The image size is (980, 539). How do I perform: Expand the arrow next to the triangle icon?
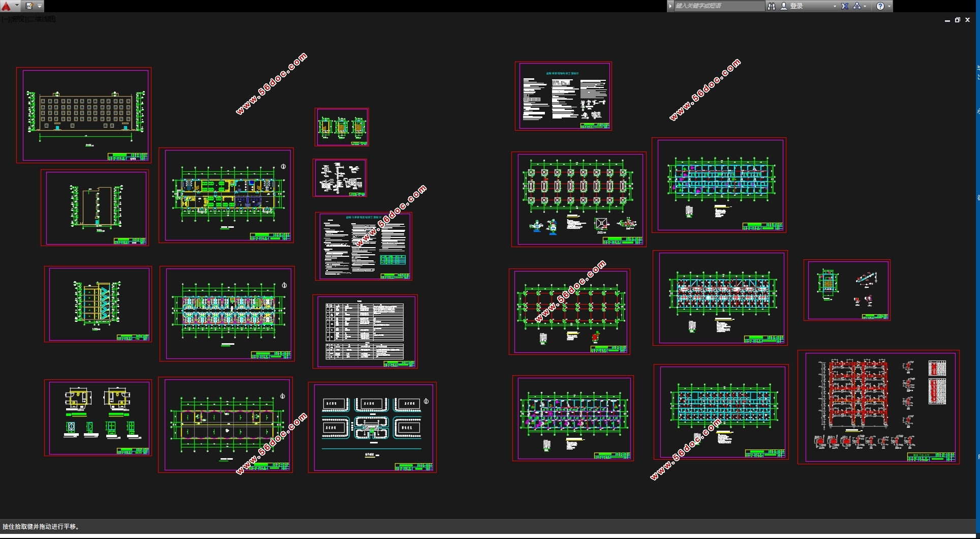click(x=865, y=6)
